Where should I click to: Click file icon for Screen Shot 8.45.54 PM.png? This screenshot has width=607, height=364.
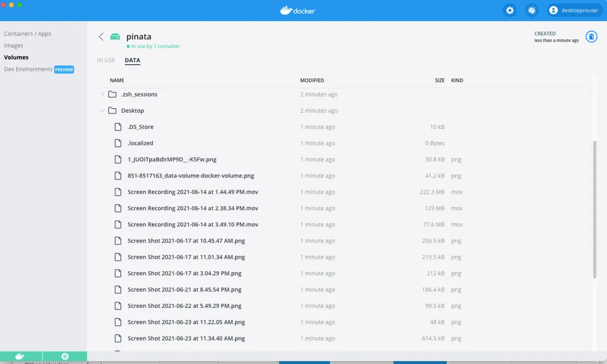[118, 290]
